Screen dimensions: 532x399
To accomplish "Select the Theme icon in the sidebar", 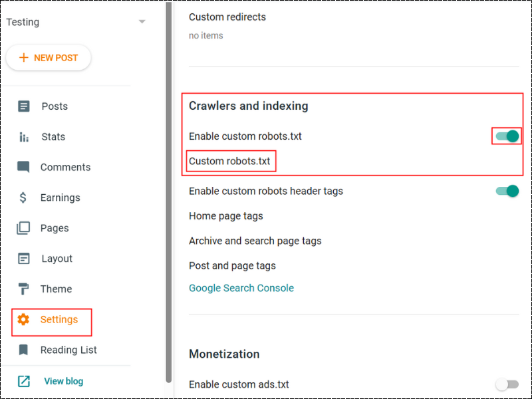I will click(x=24, y=289).
